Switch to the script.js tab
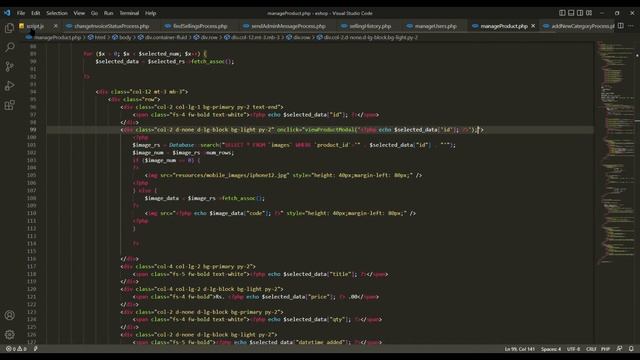 point(35,26)
